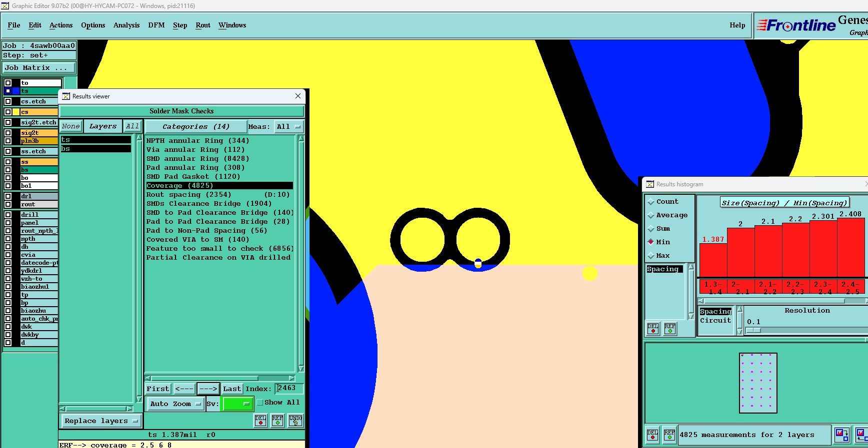Open the DFM menu

click(x=156, y=25)
